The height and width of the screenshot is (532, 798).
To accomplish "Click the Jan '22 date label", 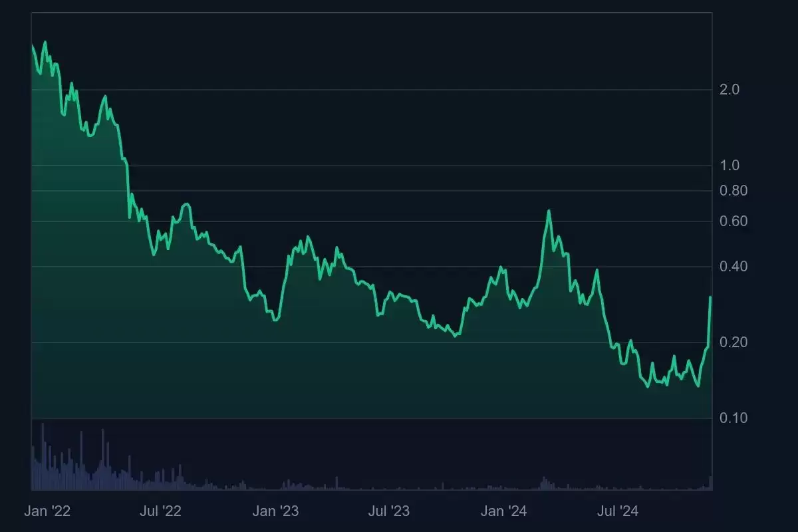I will click(x=47, y=511).
